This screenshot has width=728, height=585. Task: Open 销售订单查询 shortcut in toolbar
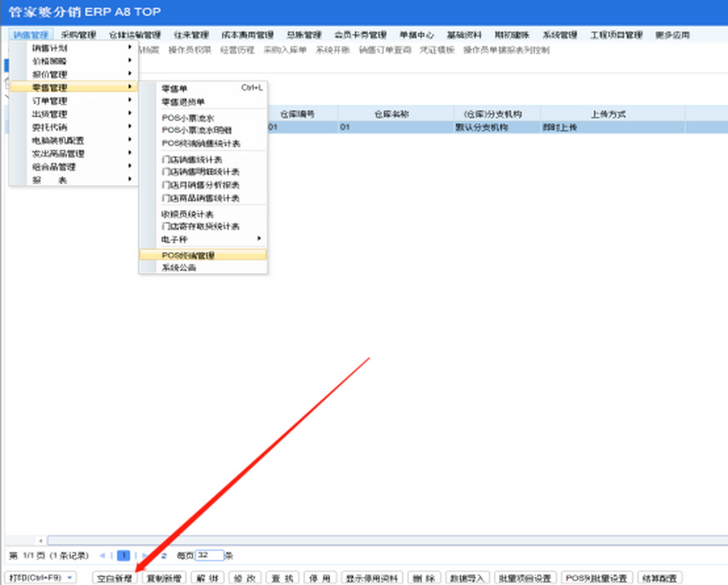384,50
